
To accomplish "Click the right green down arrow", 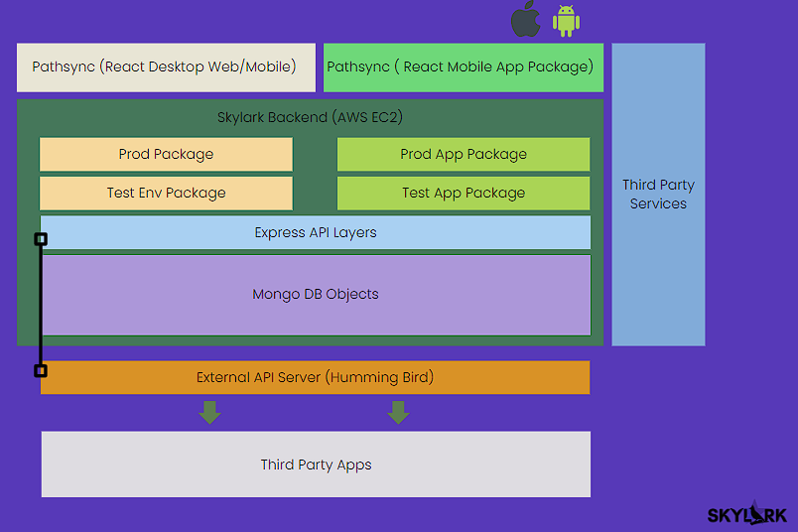I will pos(398,412).
